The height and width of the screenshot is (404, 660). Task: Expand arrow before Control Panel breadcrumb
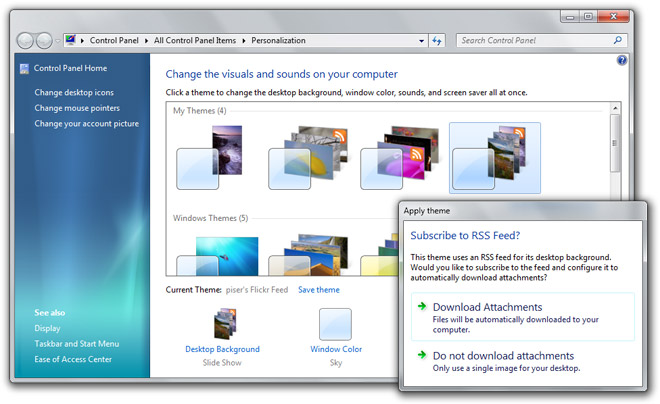click(x=82, y=41)
